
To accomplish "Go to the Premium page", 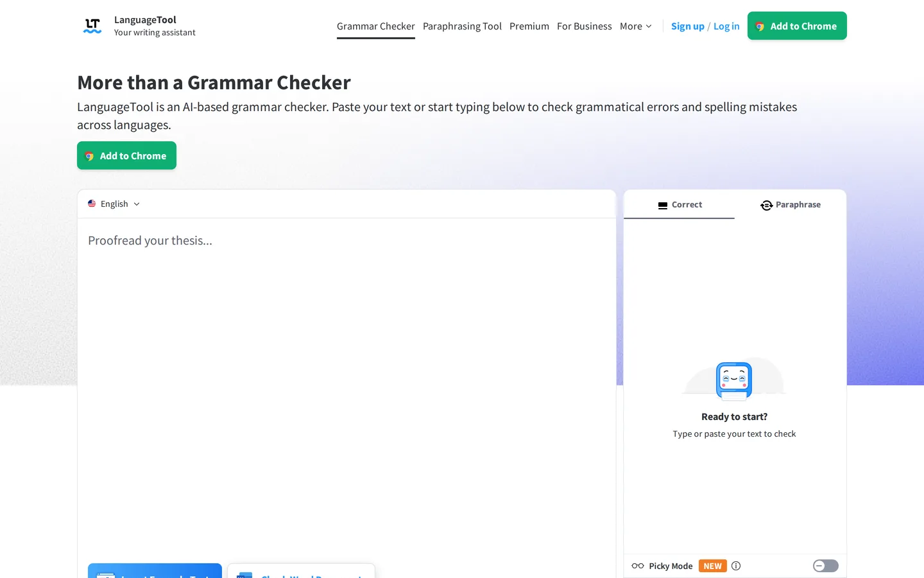I will pyautogui.click(x=529, y=26).
